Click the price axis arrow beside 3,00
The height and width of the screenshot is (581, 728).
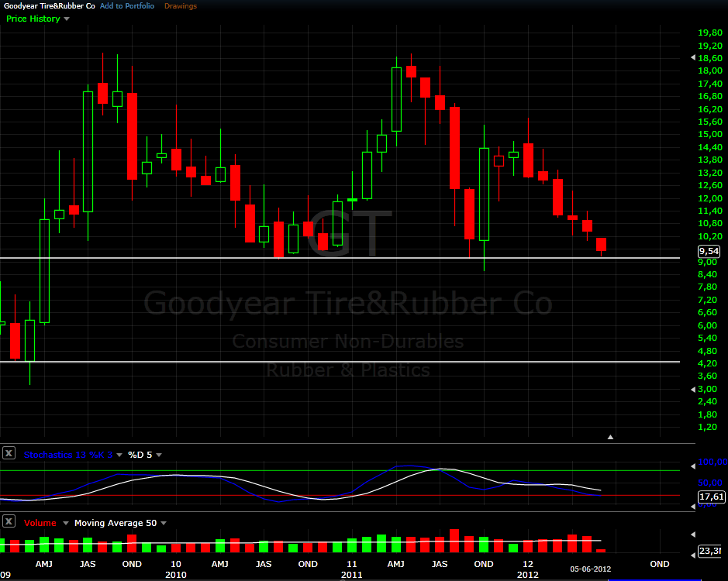point(693,390)
